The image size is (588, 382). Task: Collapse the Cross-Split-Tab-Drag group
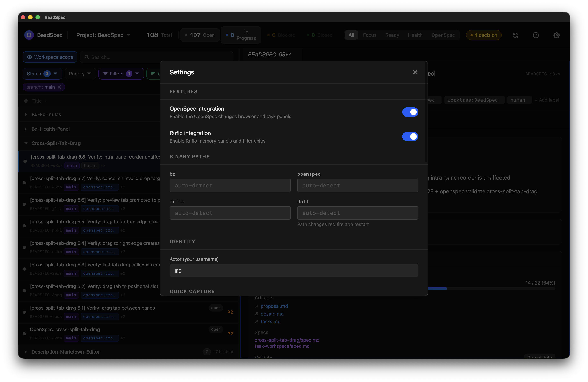pos(26,143)
